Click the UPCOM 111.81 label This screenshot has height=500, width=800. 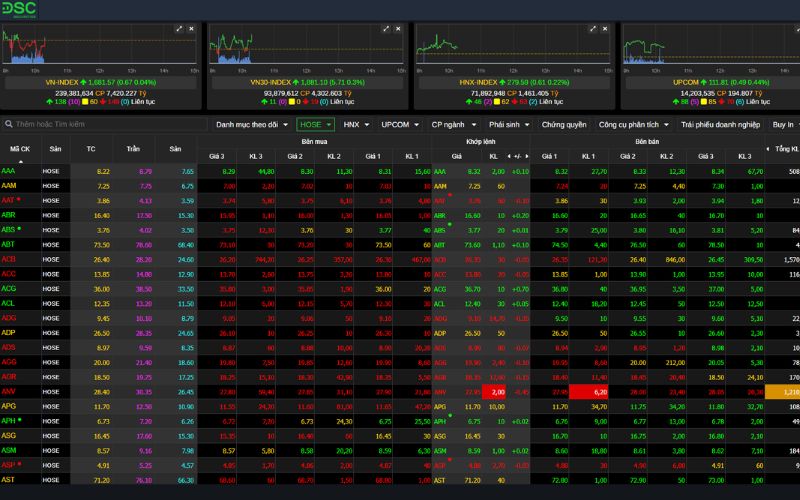tap(721, 82)
